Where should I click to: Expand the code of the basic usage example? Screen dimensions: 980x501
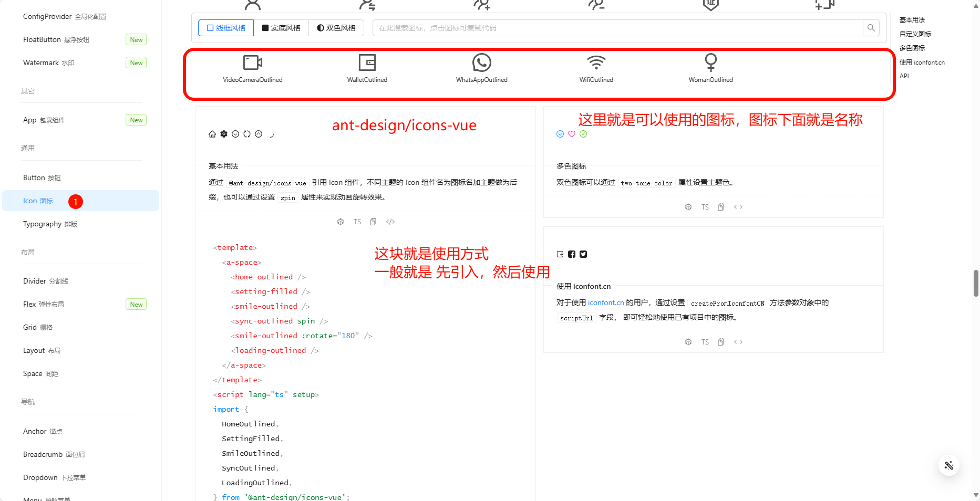[x=390, y=221]
